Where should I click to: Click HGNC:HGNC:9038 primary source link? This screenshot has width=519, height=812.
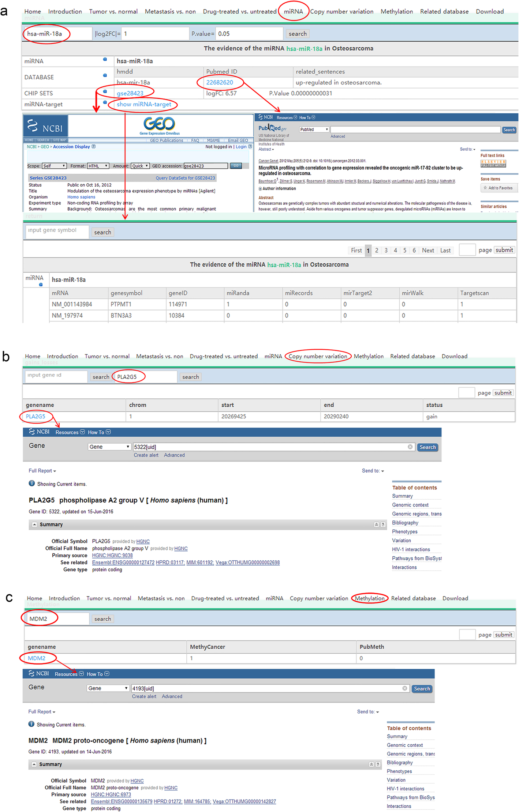112,555
